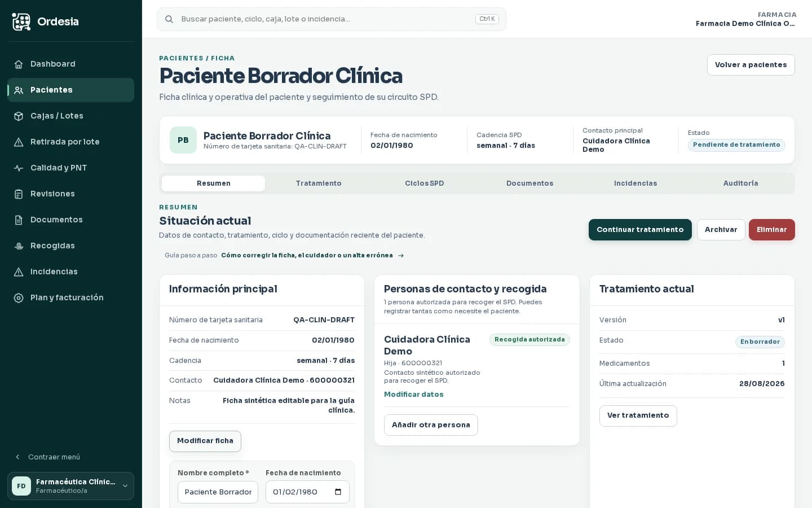Select the Resumen tab
Image resolution: width=812 pixels, height=508 pixels.
click(x=214, y=183)
